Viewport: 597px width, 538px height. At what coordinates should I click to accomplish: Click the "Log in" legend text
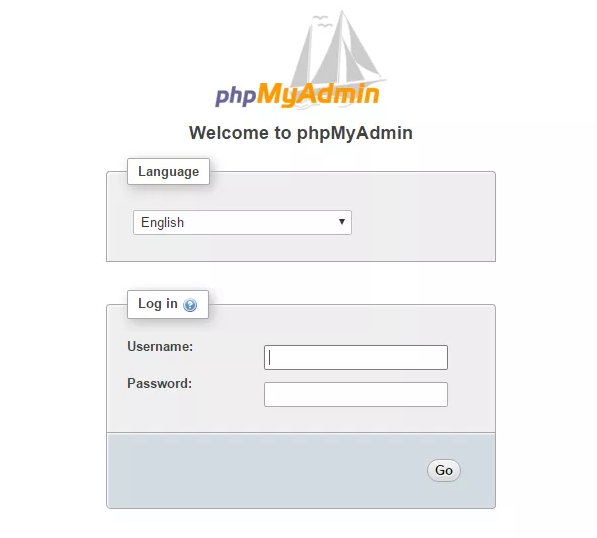(158, 303)
